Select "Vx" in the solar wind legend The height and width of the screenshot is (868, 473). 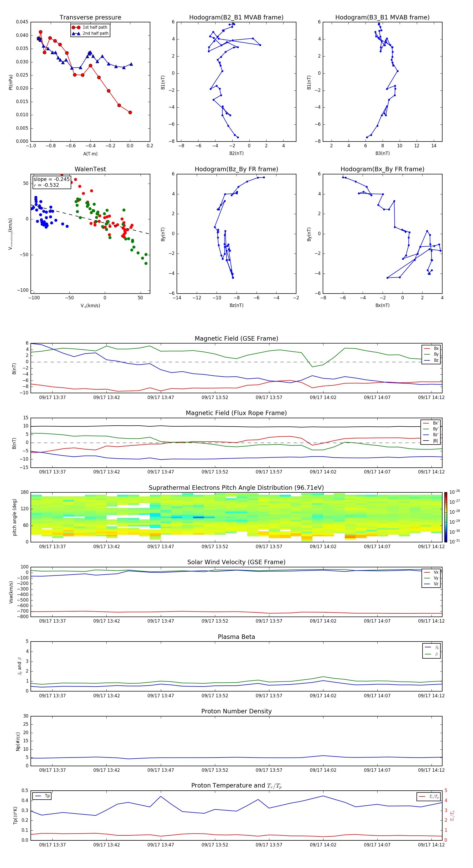(431, 572)
